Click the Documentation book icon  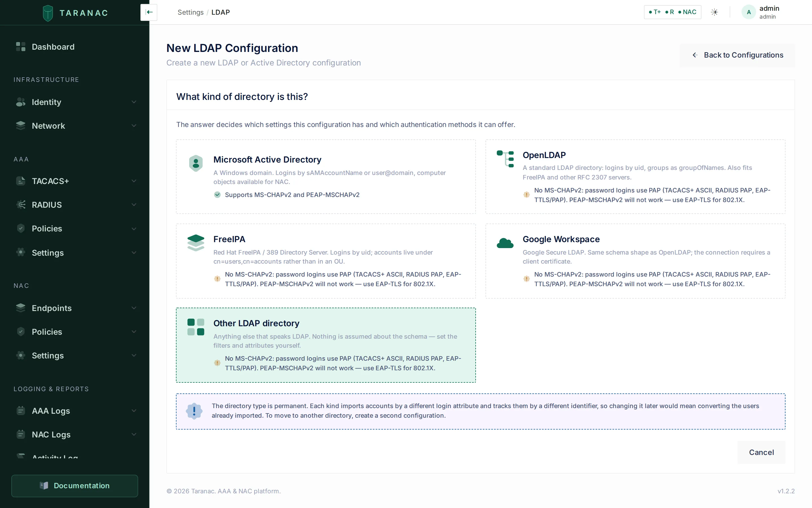(x=44, y=485)
